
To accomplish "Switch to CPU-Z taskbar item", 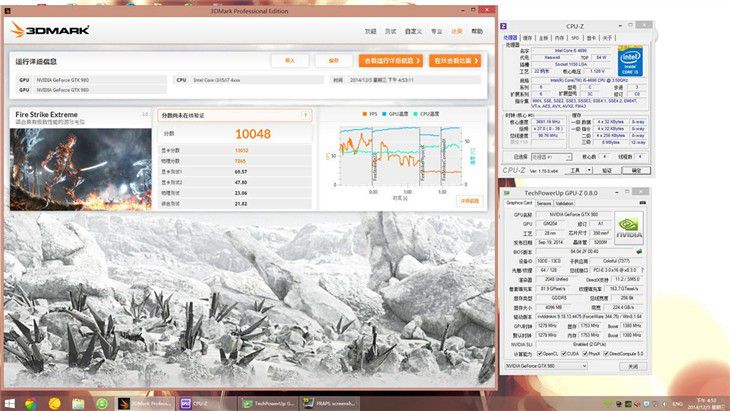I will 207,404.
